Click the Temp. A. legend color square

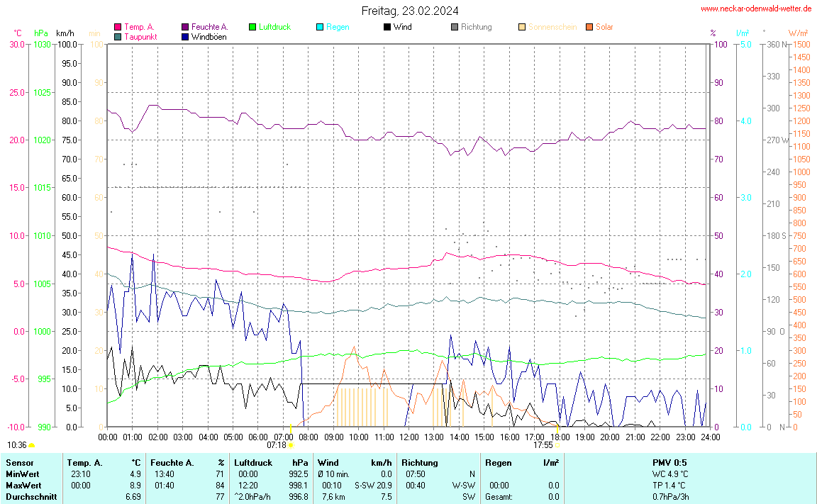coord(118,27)
